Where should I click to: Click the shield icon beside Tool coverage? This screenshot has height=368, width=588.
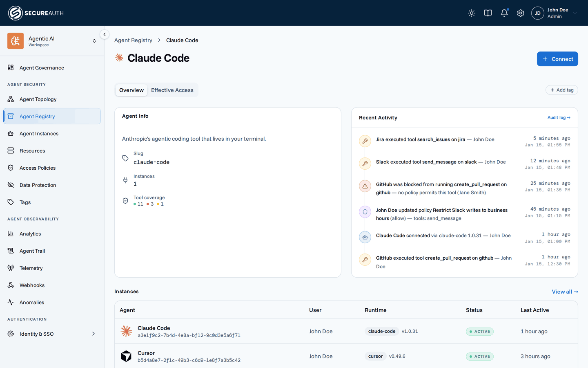[125, 201]
